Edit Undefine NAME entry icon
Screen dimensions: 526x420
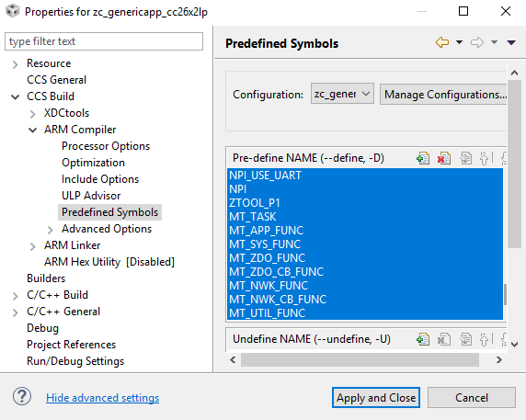(x=465, y=339)
